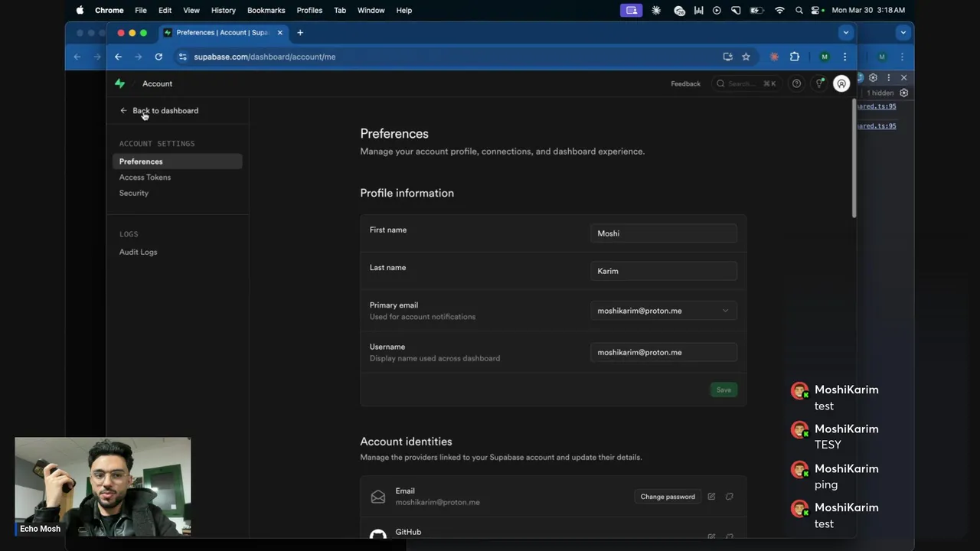The image size is (980, 551).
Task: Click the unlink icon for Email identity
Action: (730, 497)
